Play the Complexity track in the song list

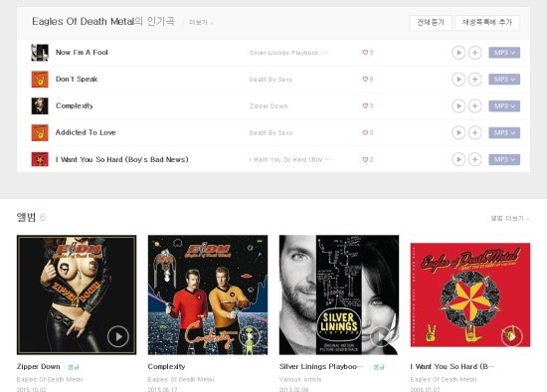pos(458,106)
